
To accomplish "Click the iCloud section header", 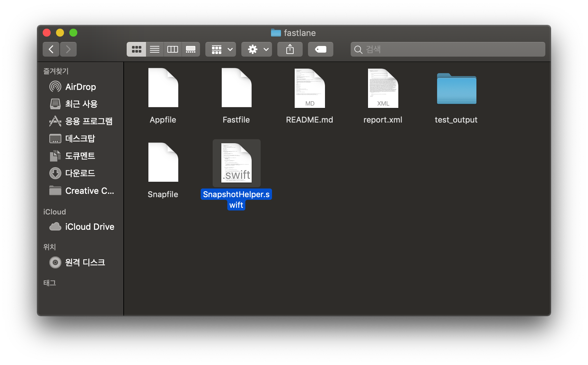I will tap(55, 212).
